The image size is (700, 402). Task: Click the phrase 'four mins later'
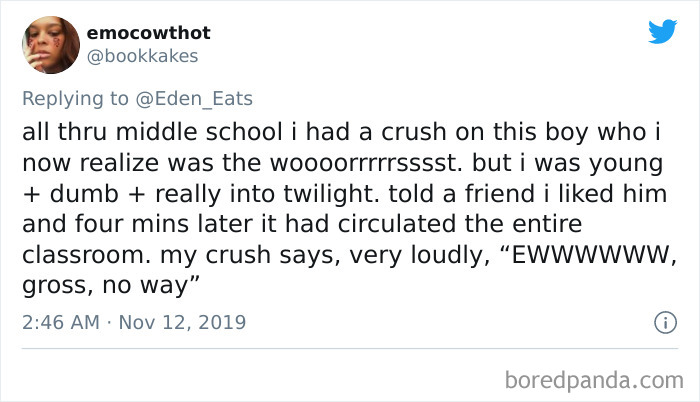pos(163,224)
